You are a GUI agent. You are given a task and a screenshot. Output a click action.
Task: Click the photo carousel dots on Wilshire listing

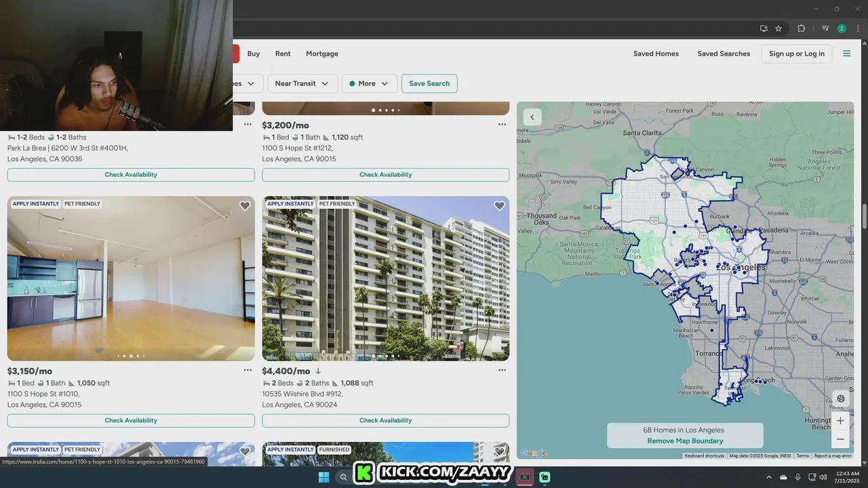[386, 356]
